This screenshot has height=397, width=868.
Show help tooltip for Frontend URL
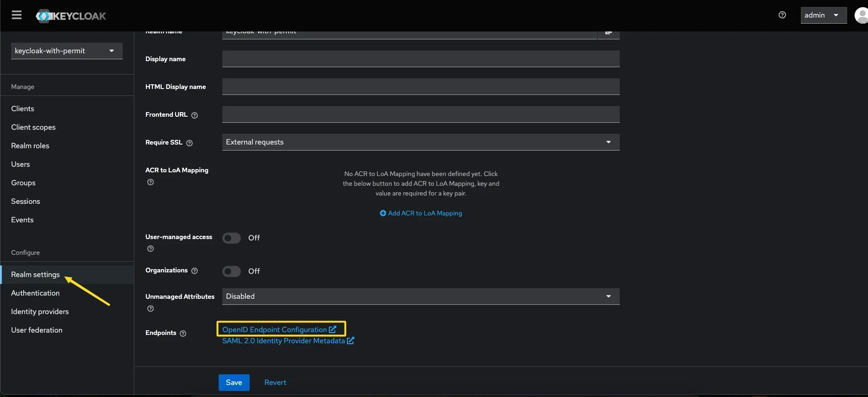point(195,115)
